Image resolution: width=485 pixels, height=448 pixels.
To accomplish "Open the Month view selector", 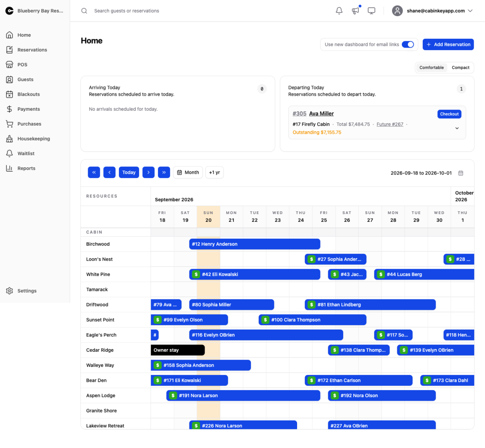I will [x=188, y=172].
